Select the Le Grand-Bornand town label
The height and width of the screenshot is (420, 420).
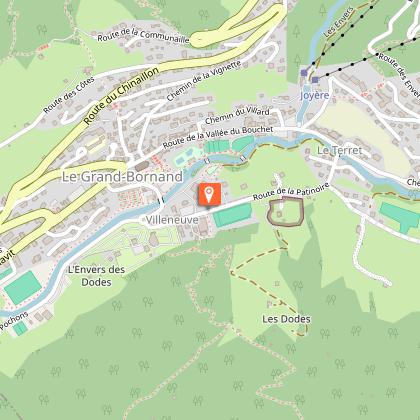point(122,177)
